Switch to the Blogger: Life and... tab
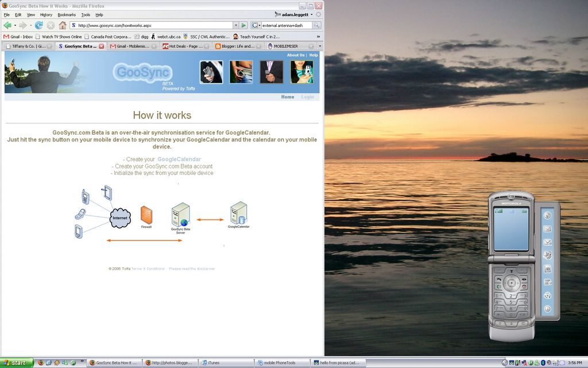The width and height of the screenshot is (588, 368). [x=238, y=46]
